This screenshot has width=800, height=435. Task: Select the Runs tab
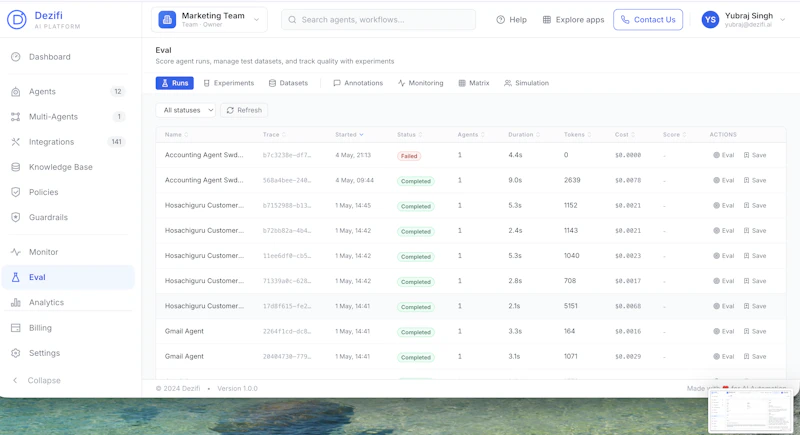coord(174,83)
